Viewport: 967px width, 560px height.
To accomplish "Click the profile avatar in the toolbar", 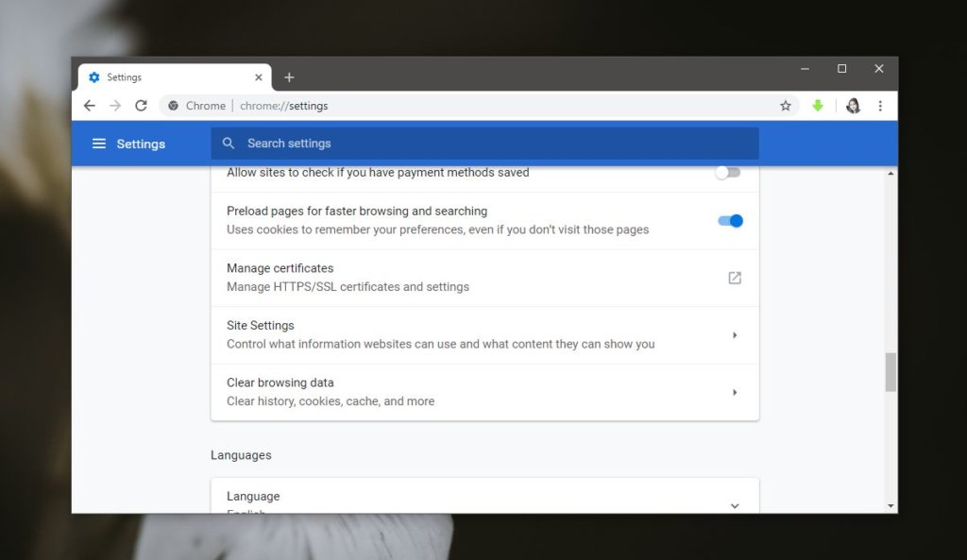I will (x=852, y=105).
